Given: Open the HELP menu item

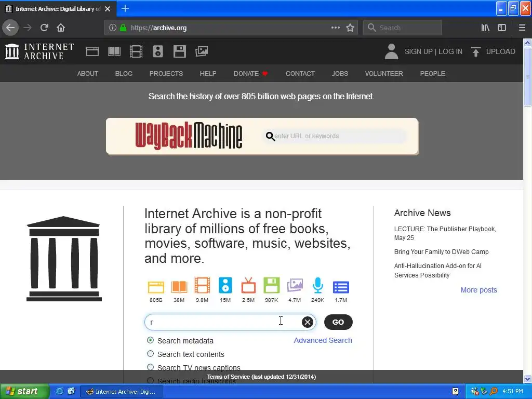Looking at the screenshot, I should 208,74.
